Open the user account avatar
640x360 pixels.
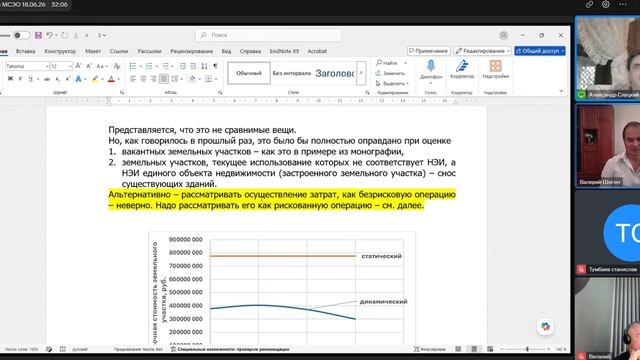[503, 35]
